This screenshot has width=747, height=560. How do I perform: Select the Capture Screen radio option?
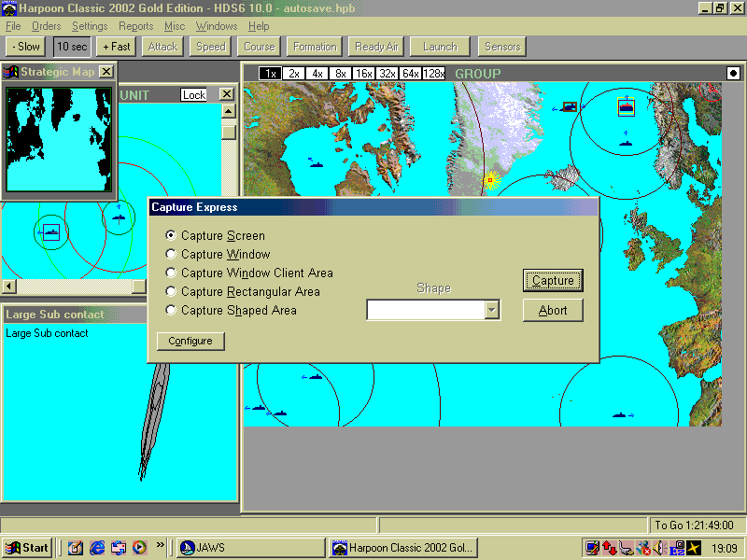(171, 235)
